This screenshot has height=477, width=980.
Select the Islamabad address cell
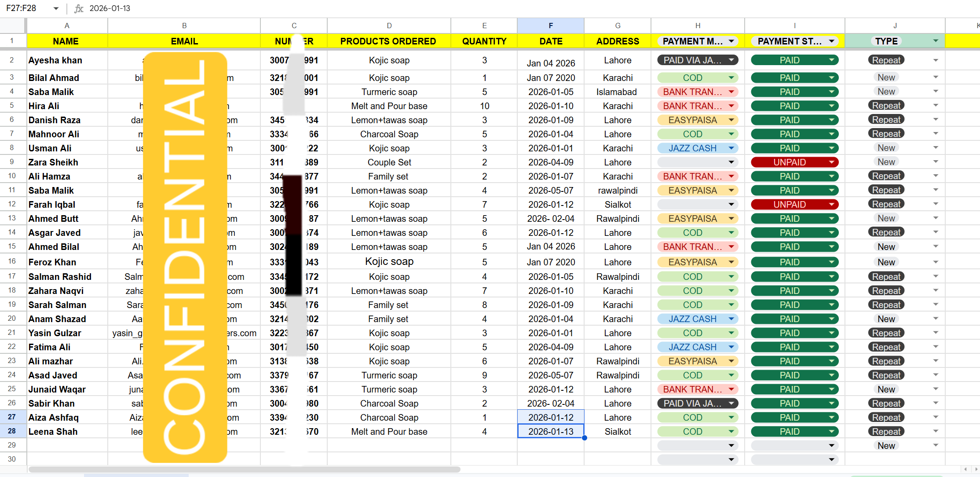(618, 92)
